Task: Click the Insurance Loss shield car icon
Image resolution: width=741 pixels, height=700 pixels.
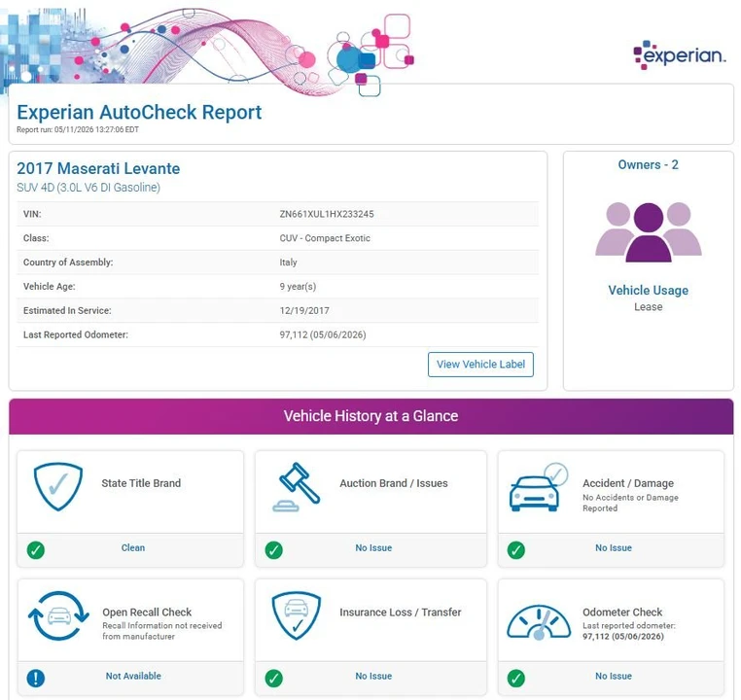Action: [297, 615]
